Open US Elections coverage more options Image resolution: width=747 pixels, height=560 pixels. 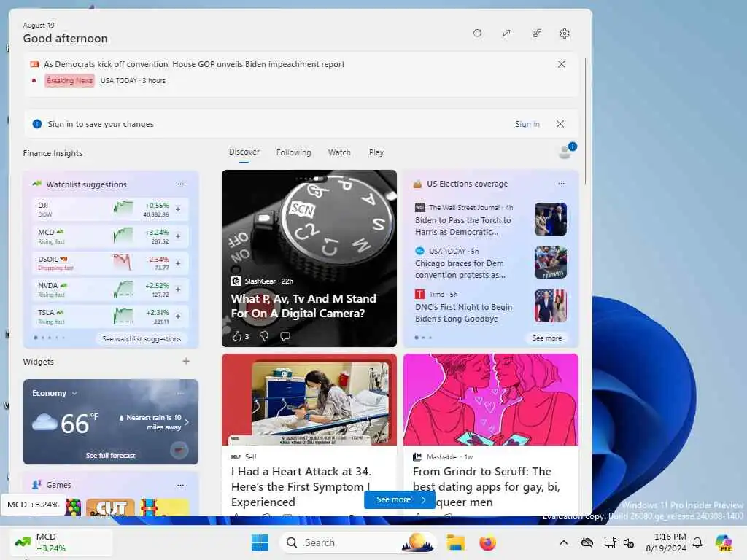[561, 184]
